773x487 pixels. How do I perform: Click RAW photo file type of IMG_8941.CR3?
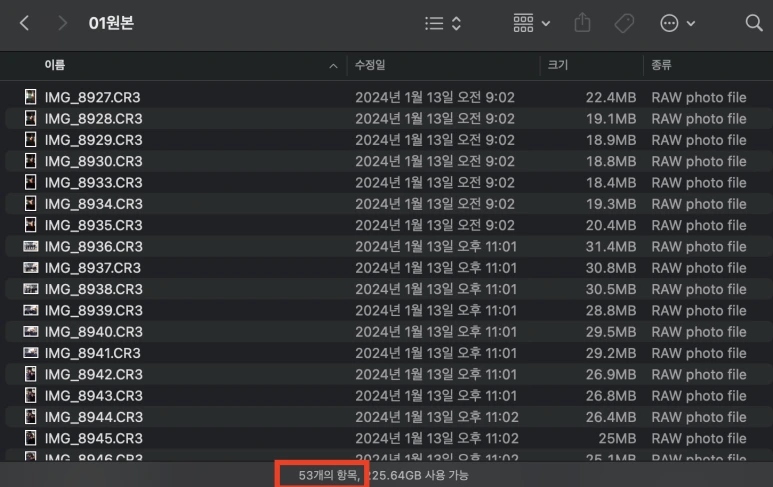699,353
